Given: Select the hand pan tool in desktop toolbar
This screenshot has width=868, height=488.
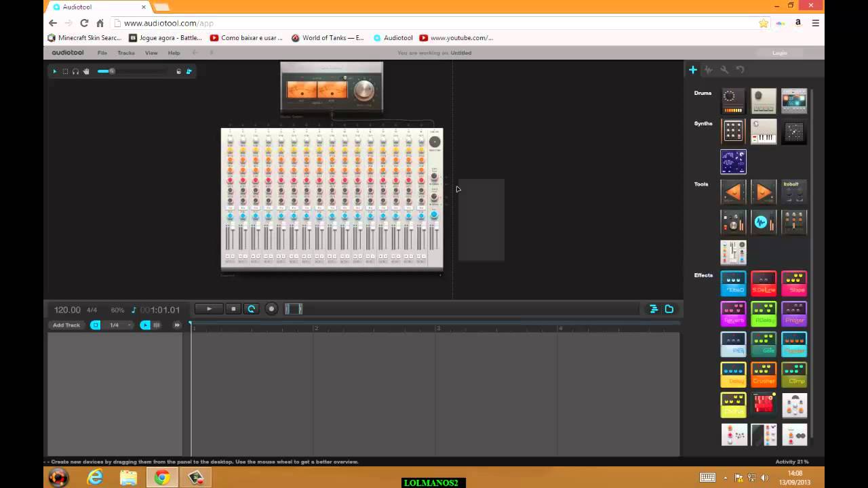Looking at the screenshot, I should pyautogui.click(x=86, y=71).
